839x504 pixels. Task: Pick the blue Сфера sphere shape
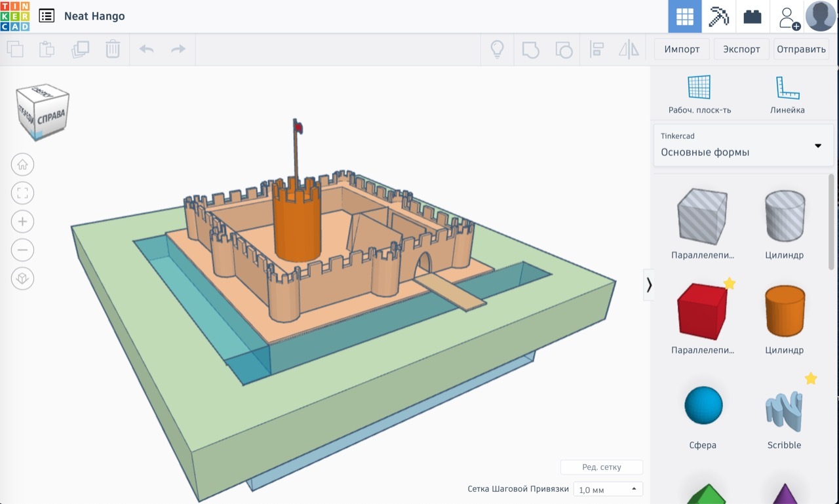pyautogui.click(x=703, y=406)
